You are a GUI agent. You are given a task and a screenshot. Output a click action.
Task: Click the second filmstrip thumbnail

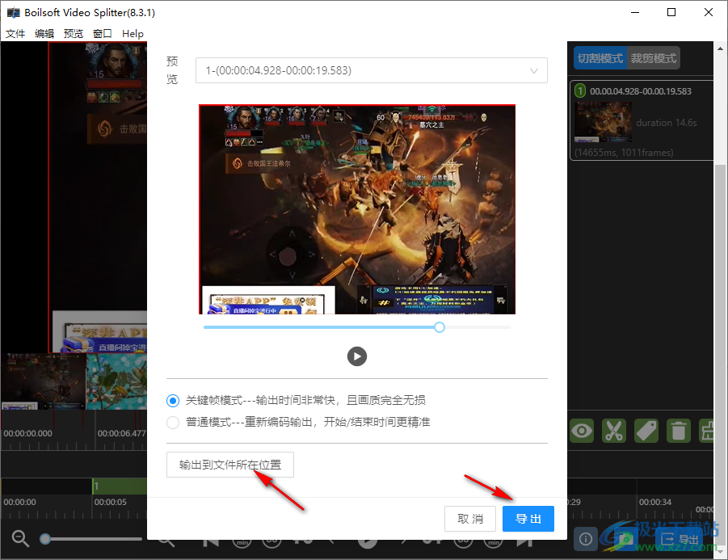click(x=116, y=381)
